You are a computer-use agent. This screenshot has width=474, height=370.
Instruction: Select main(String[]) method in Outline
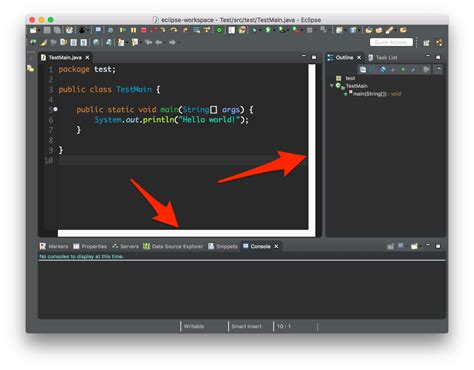373,94
